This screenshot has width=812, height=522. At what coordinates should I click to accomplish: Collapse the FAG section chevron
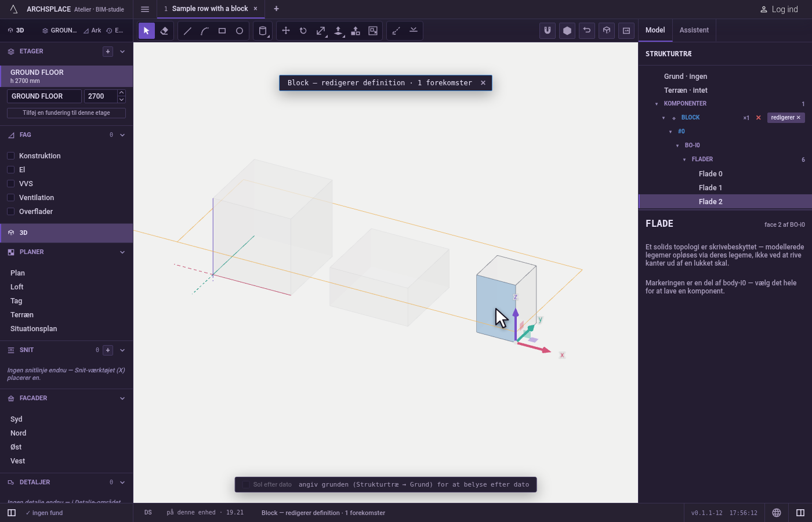(122, 135)
